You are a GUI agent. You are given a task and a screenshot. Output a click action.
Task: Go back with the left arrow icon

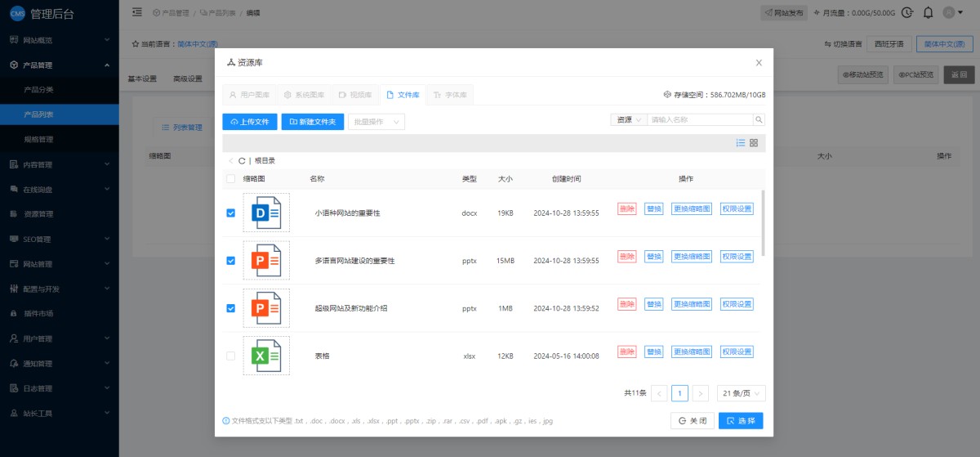coord(231,161)
